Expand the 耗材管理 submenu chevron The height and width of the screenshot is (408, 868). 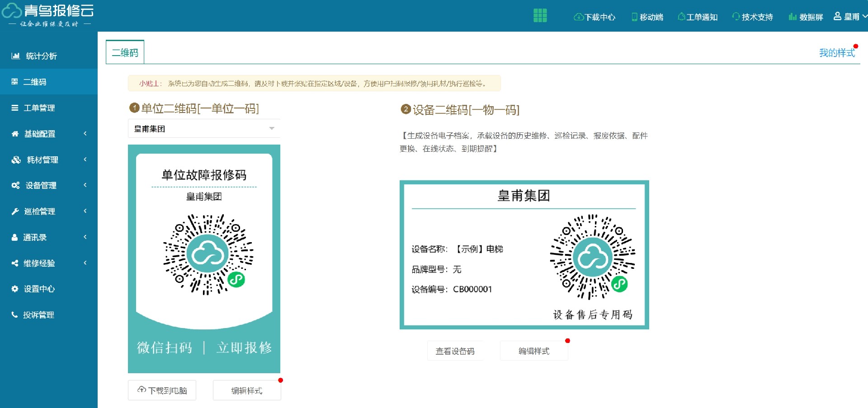[85, 159]
